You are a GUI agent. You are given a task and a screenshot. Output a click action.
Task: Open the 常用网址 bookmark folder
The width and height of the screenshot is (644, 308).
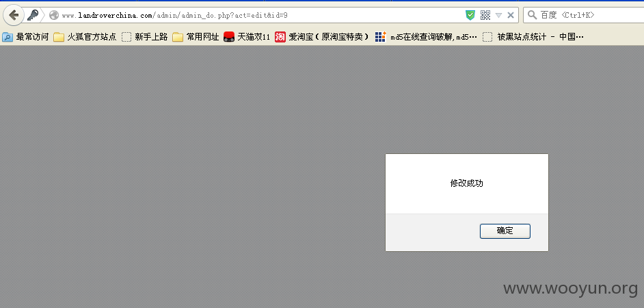point(196,37)
